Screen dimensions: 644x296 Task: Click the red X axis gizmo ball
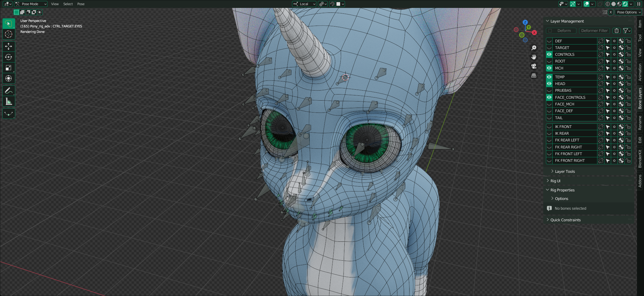pyautogui.click(x=534, y=33)
